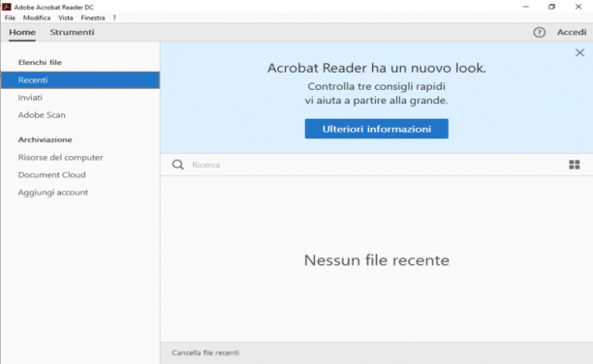Select Inviati in sidebar
The width and height of the screenshot is (593, 364).
[30, 98]
